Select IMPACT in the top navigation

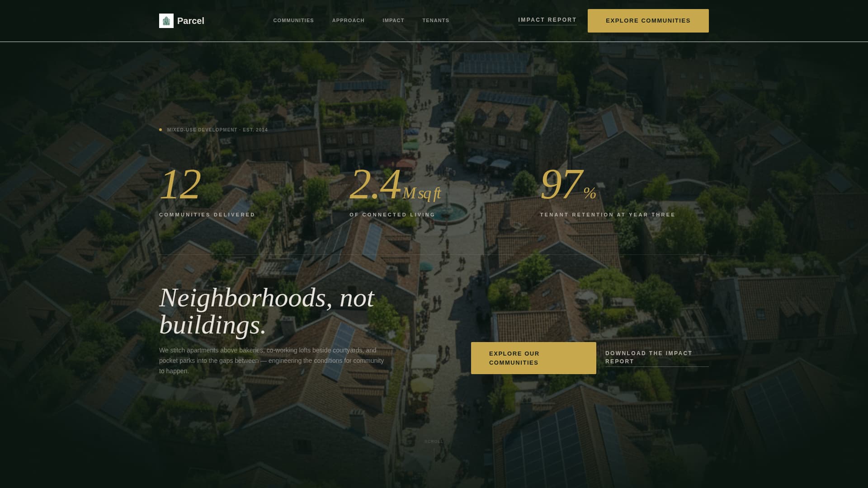[393, 20]
